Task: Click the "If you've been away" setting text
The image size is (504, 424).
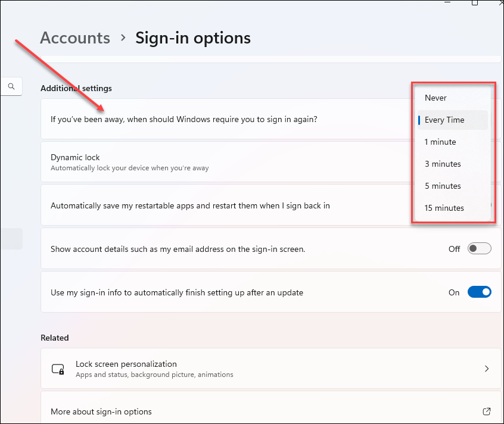Action: point(184,119)
